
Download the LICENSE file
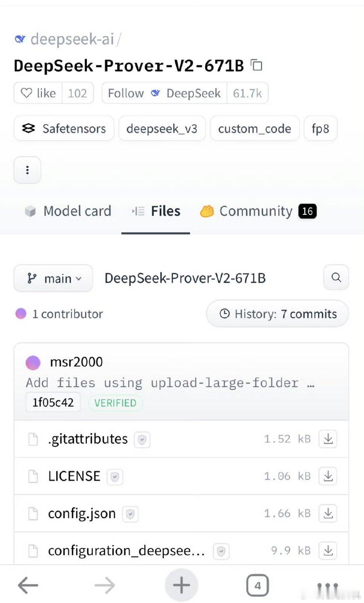(328, 476)
